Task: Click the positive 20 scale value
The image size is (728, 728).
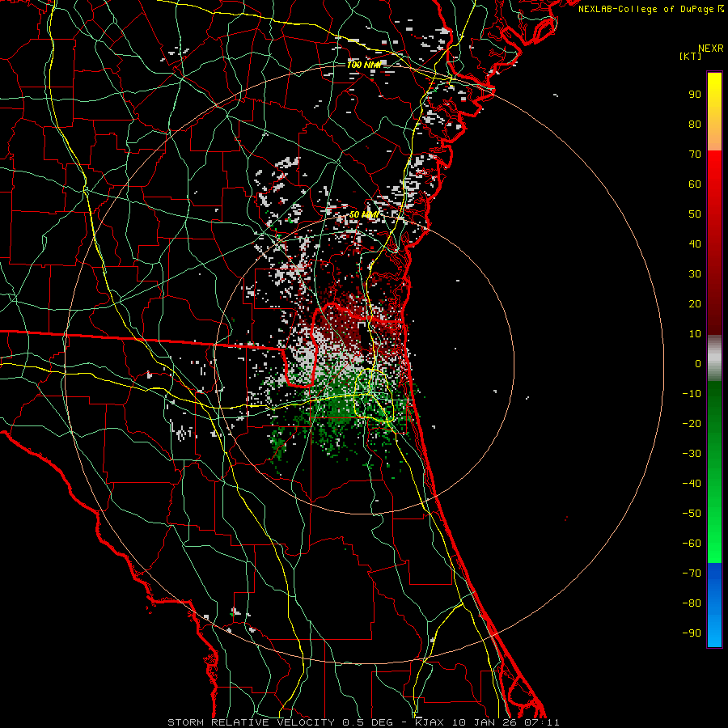Action: [695, 304]
